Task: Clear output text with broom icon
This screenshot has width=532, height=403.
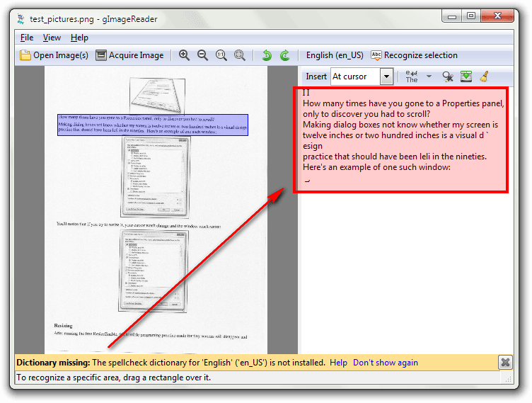Action: pyautogui.click(x=485, y=76)
